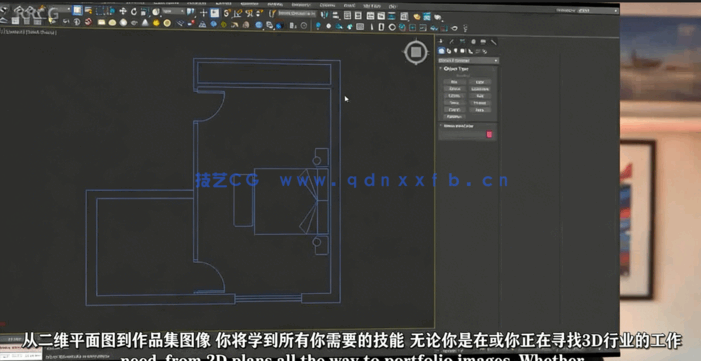The width and height of the screenshot is (701, 361).
Task: Click the Plane primitive button
Action: click(x=480, y=110)
